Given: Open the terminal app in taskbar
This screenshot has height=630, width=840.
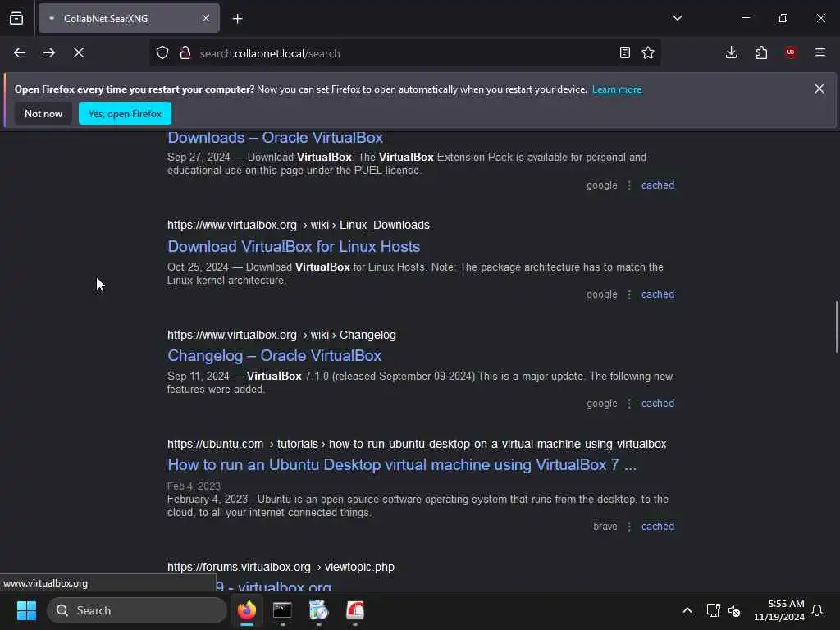Looking at the screenshot, I should pyautogui.click(x=282, y=610).
